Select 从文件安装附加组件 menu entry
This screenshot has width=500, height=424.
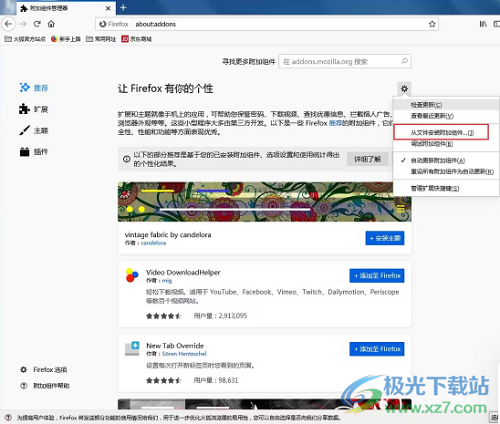pos(441,132)
